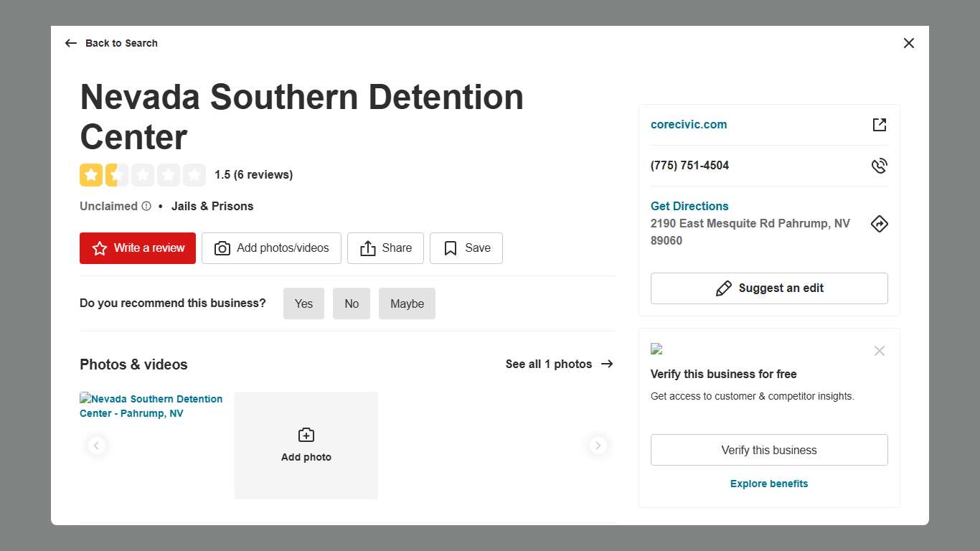This screenshot has width=980, height=551.
Task: Select Yes to recommend this business
Action: [x=303, y=303]
